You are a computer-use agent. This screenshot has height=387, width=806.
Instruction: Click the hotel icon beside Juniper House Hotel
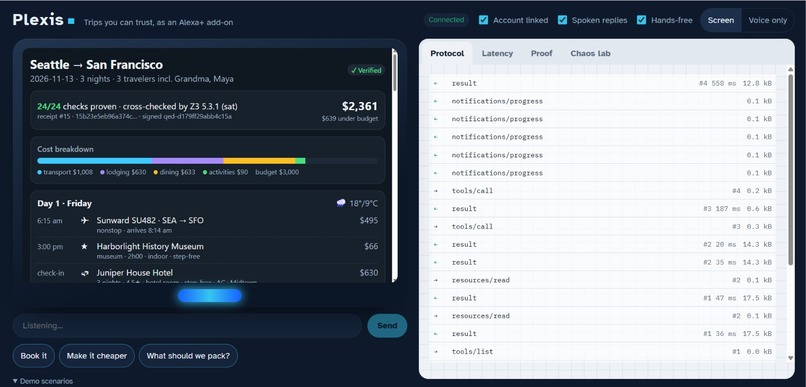coord(85,273)
